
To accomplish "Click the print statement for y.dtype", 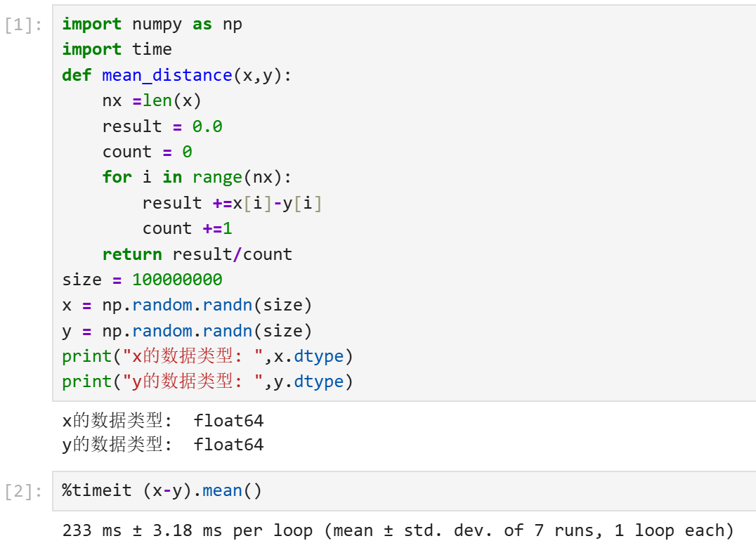I will click(208, 381).
